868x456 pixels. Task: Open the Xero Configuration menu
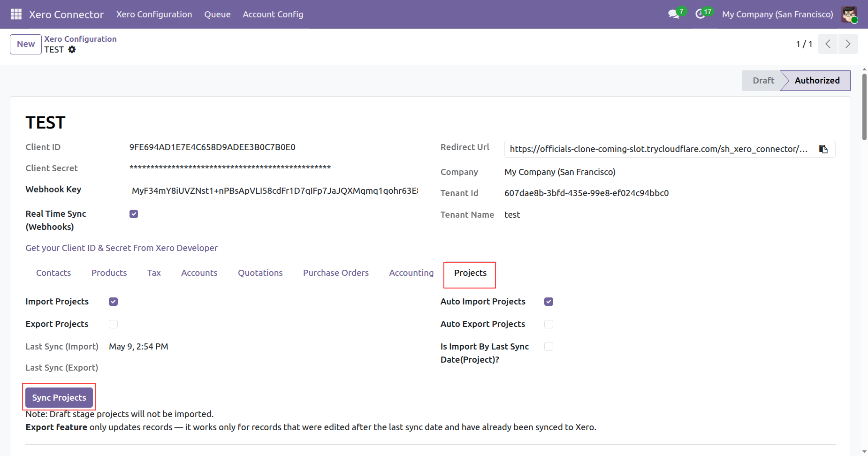[x=154, y=14]
